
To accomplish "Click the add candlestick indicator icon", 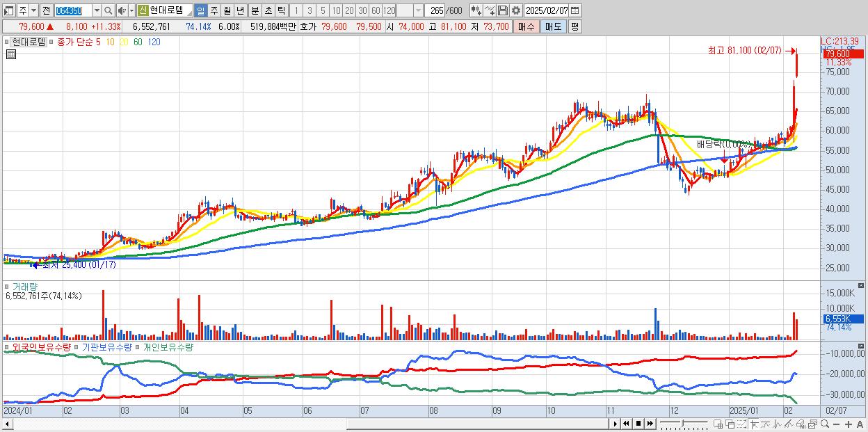I will point(476,10).
